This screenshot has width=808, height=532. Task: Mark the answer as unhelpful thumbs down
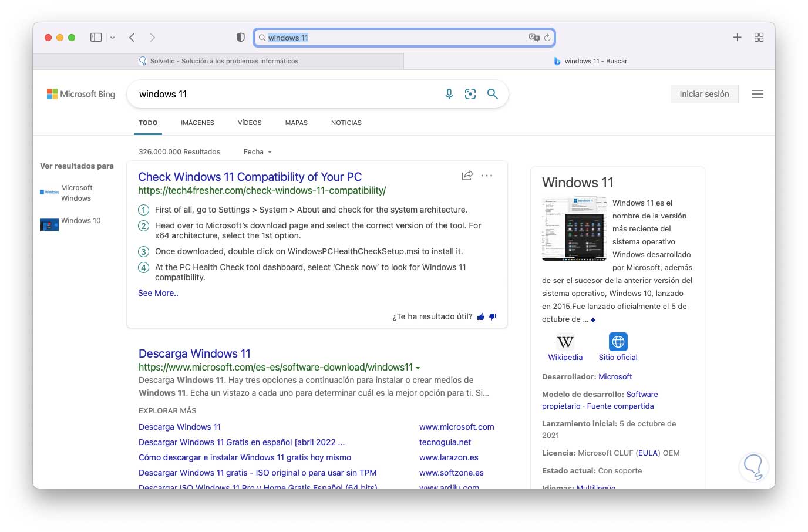493,317
